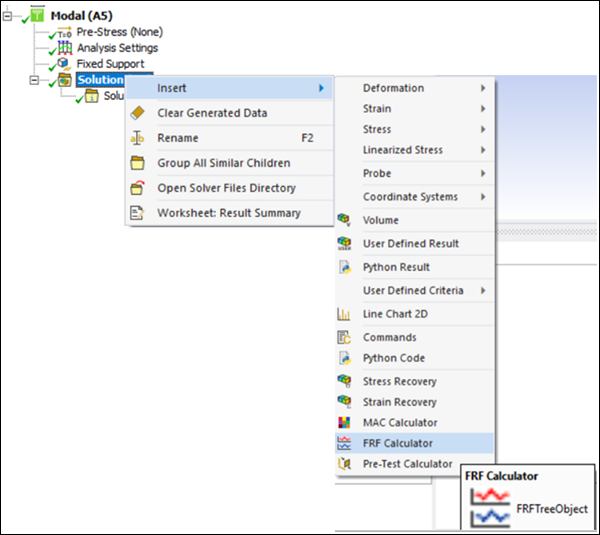This screenshot has height=535, width=600.
Task: Click the FRFTreeObject tooltip graph icon
Action: pyautogui.click(x=490, y=508)
